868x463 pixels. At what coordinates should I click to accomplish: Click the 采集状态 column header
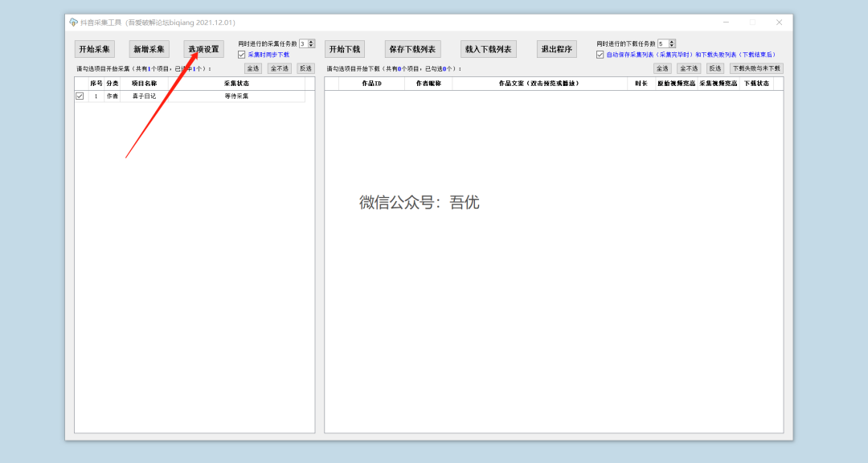click(x=236, y=84)
